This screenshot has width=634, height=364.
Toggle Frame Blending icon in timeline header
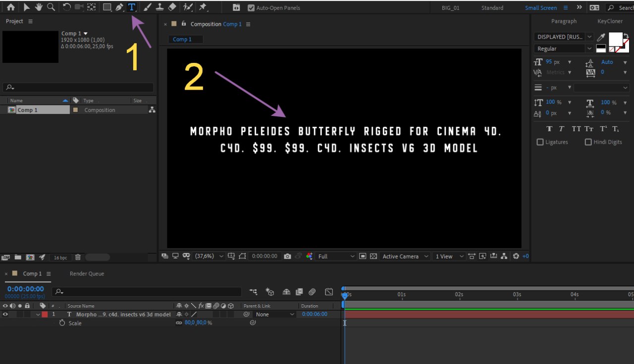coord(299,292)
